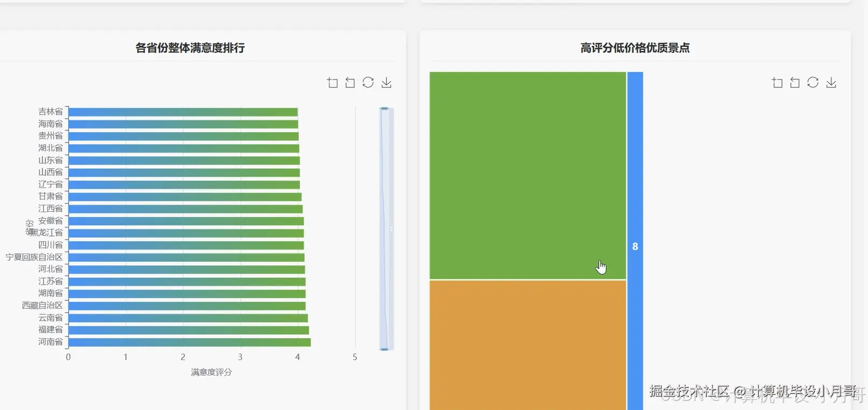Screen dimensions: 868x410
Task: Select the 吉林省 satisfaction bar
Action: tap(183, 111)
